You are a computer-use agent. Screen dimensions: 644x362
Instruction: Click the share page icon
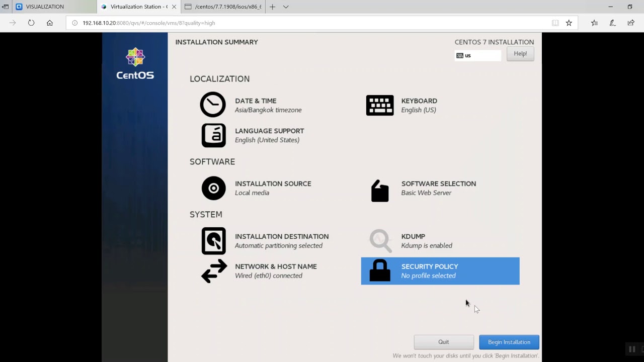click(x=631, y=23)
